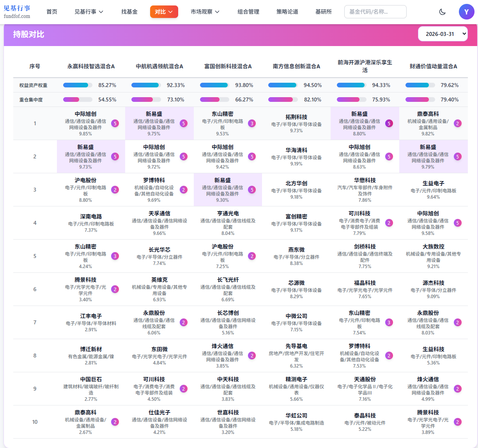Click the 见基行事 site logo
This screenshot has width=478, height=448.
(17, 11)
